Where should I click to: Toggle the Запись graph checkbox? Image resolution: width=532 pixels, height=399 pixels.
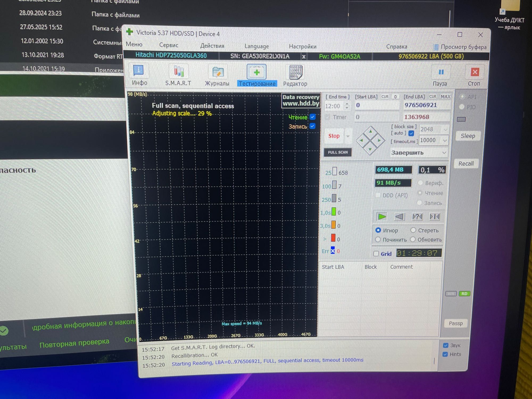point(313,126)
